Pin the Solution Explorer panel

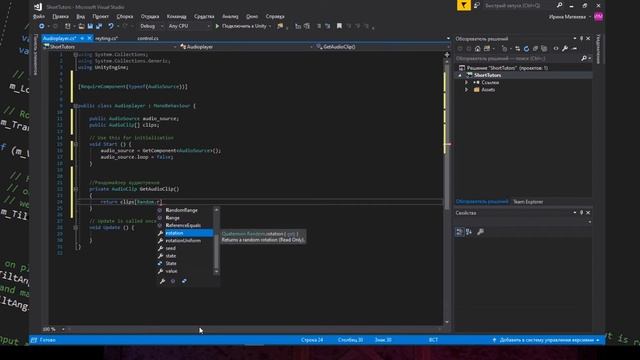tap(582, 38)
